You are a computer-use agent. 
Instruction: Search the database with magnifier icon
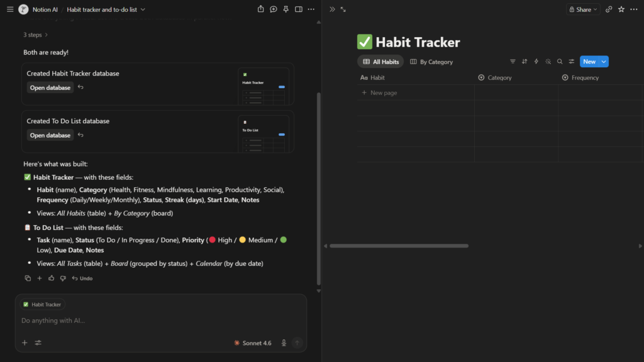click(560, 62)
